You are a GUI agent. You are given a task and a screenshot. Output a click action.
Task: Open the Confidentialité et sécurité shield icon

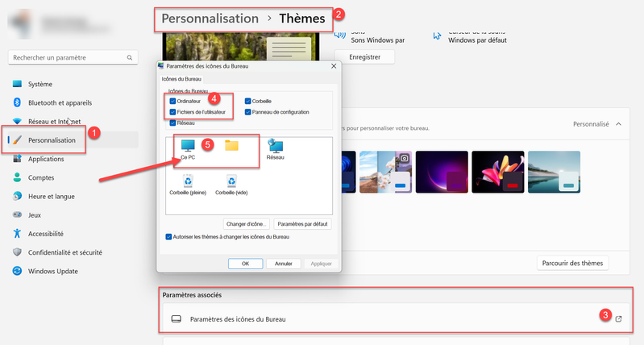tap(17, 252)
